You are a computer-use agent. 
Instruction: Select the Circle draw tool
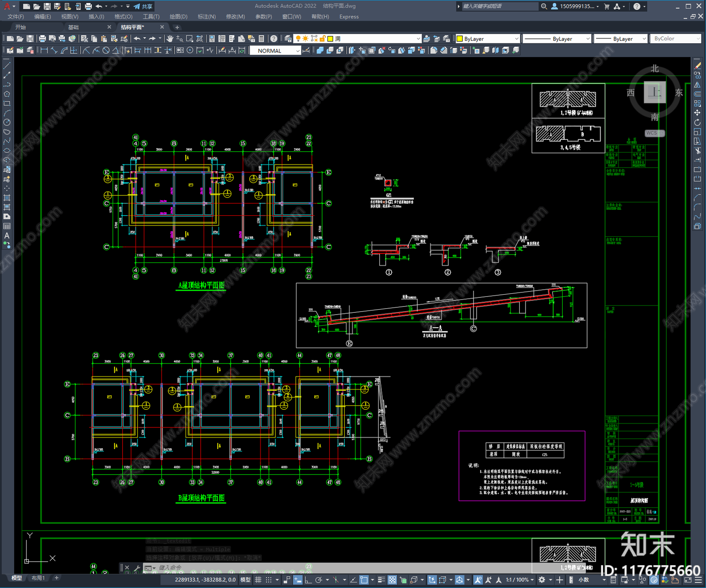coord(7,122)
